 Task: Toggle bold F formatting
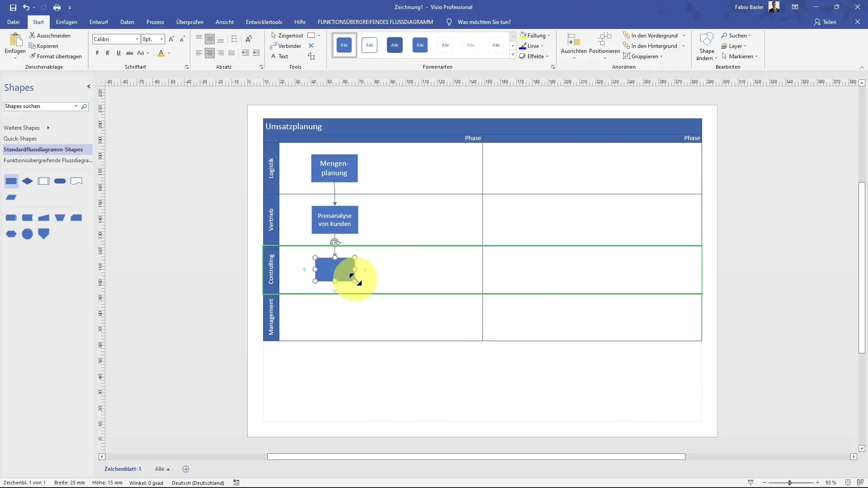tap(97, 53)
